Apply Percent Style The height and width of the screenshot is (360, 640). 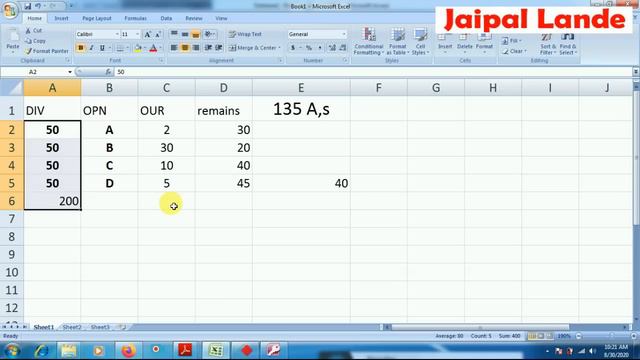309,48
